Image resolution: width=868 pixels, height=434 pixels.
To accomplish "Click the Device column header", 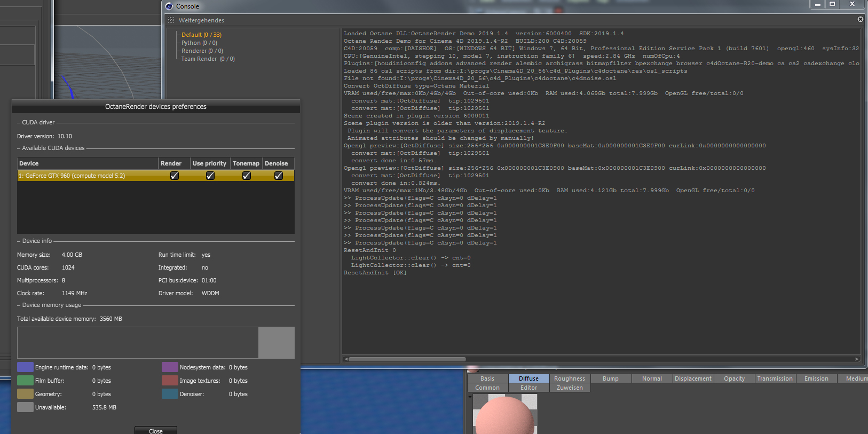I will click(x=88, y=163).
